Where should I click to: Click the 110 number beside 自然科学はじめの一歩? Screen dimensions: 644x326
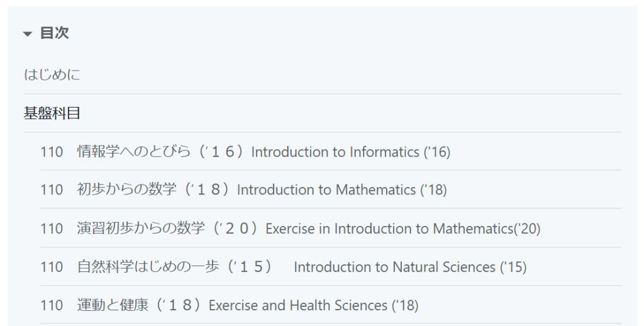(x=52, y=267)
